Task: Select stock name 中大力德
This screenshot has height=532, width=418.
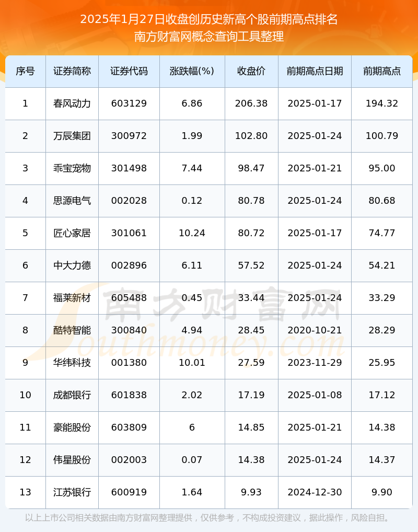Action: coord(72,265)
